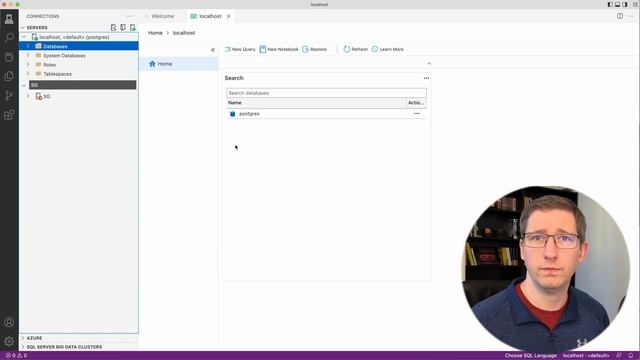Click New Query in dashboard toolbar
The width and height of the screenshot is (640, 360).
click(x=240, y=49)
